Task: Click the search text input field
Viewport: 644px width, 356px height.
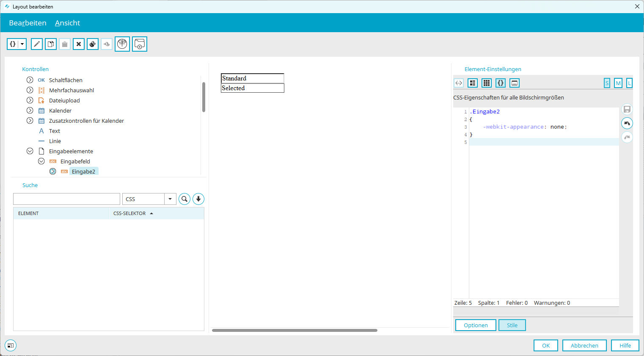Action: pos(67,199)
